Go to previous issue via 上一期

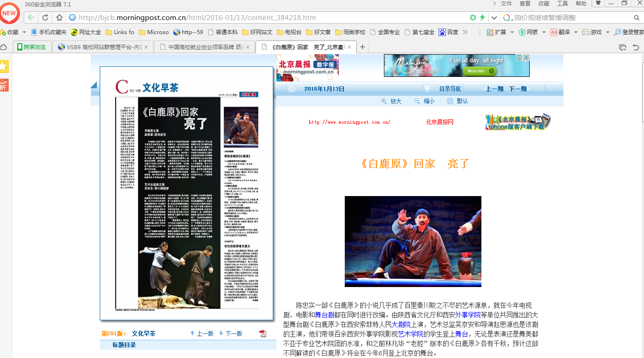pos(494,89)
